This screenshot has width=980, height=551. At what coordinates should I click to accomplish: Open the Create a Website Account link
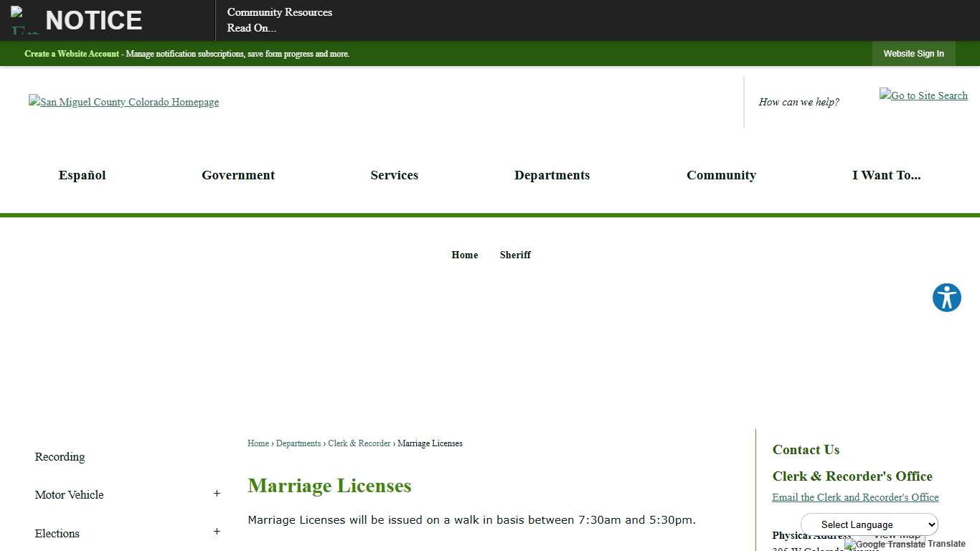[x=71, y=54]
